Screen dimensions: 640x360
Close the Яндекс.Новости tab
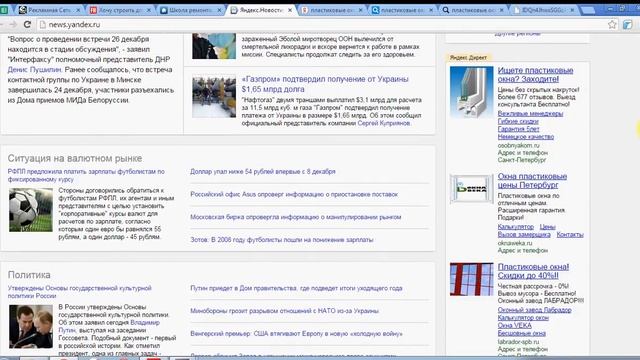(290, 10)
